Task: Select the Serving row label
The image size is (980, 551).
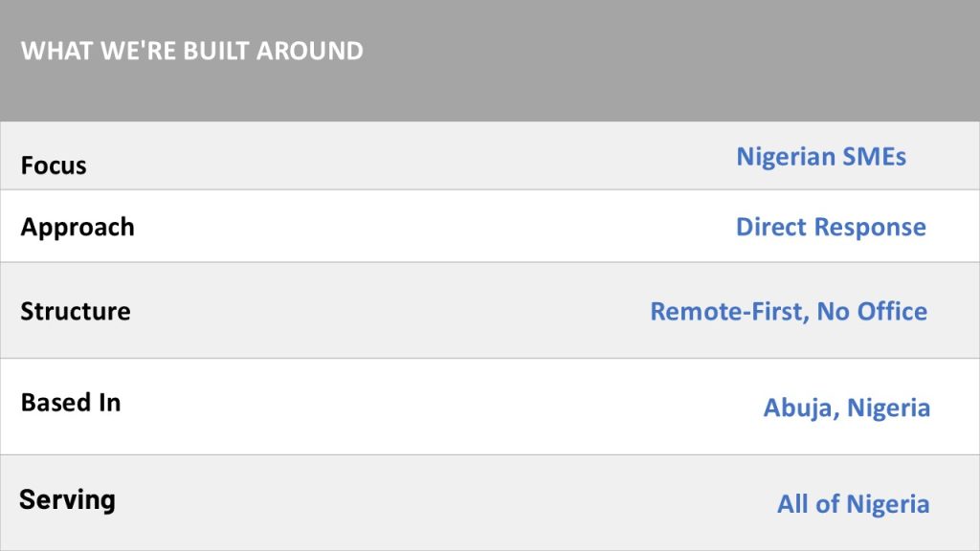Action: (x=68, y=499)
